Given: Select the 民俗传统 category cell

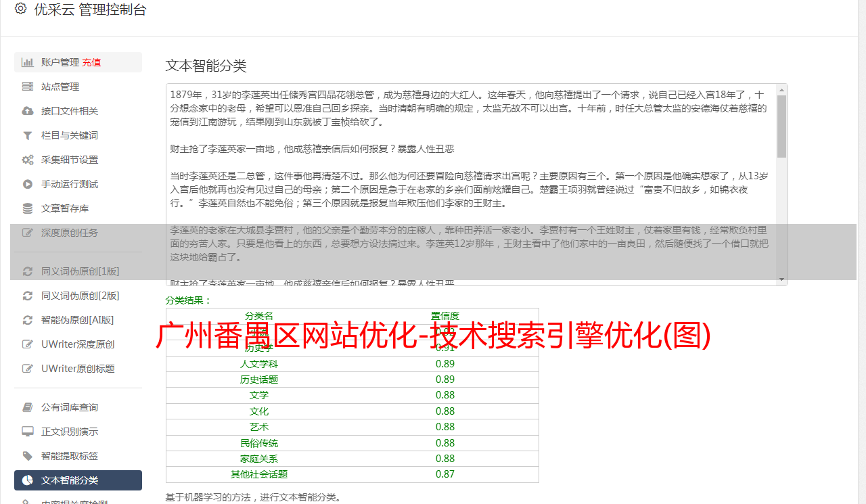Looking at the screenshot, I should pos(259,443).
